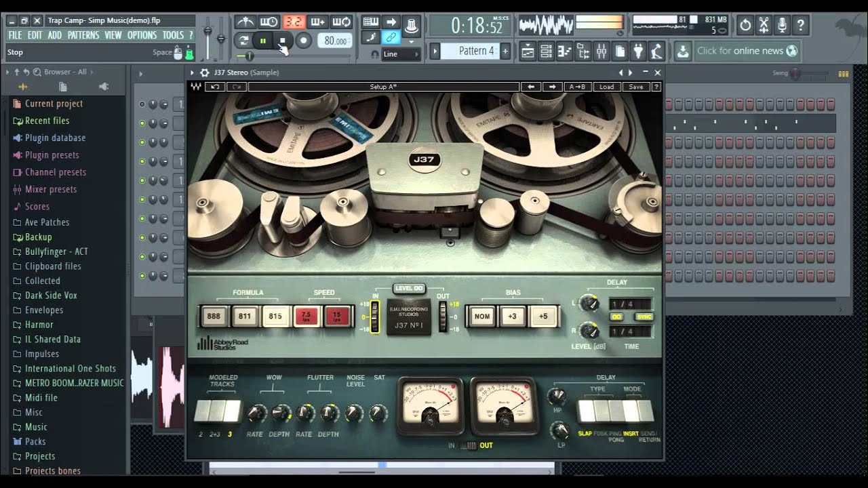Click the tempo field showing 80.000

pyautogui.click(x=335, y=40)
